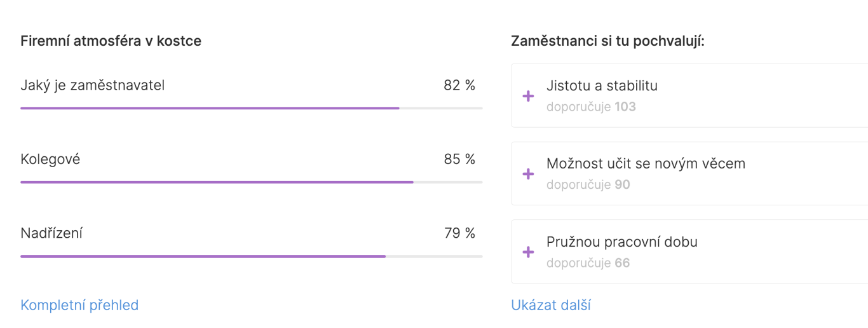The width and height of the screenshot is (868, 328).
Task: Click the Firemní atmosféra v kostce heading
Action: pyautogui.click(x=111, y=41)
